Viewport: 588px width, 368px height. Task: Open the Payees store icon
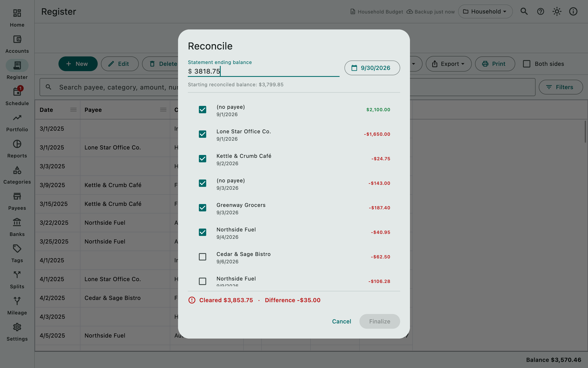17,196
